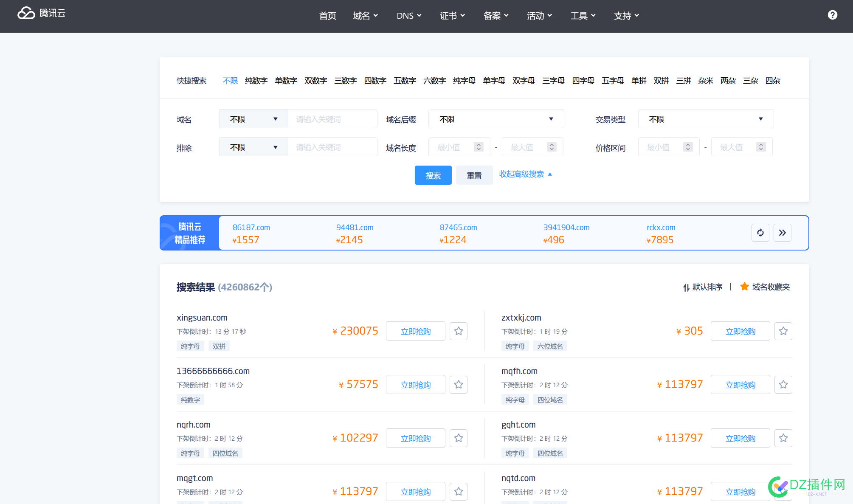Open the 工具 navigation dropdown

[583, 16]
